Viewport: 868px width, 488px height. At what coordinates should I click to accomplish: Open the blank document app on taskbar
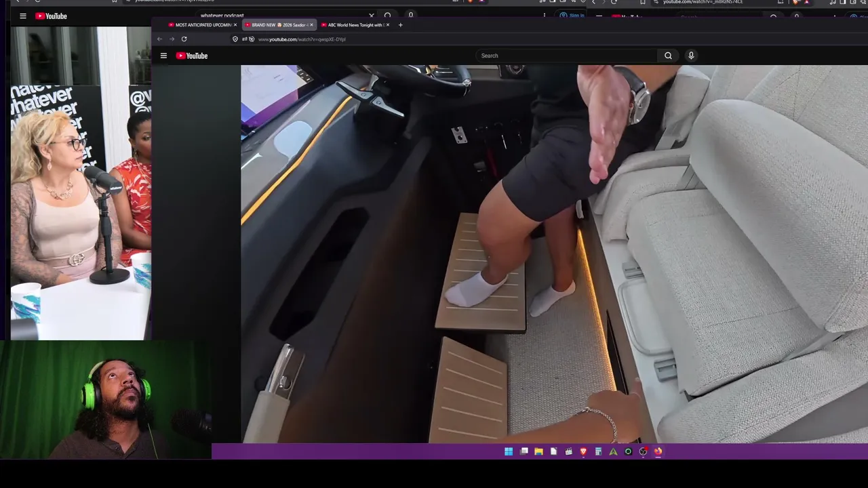coord(553,451)
